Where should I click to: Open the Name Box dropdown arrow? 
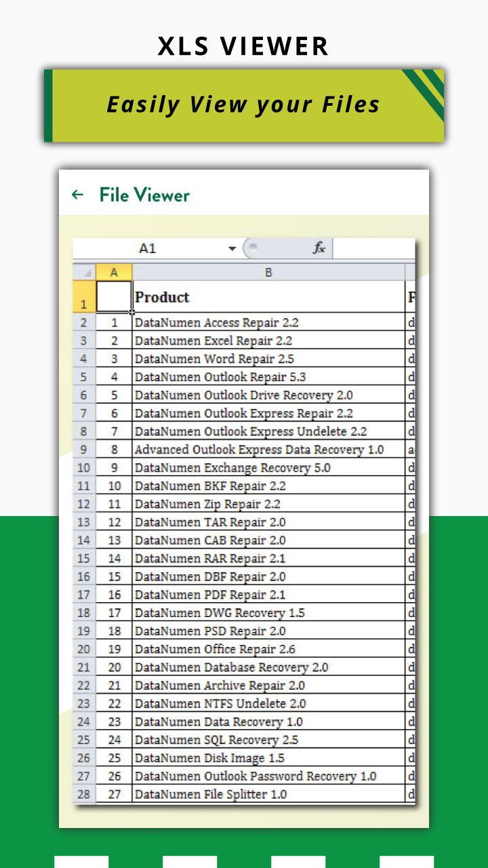point(232,249)
